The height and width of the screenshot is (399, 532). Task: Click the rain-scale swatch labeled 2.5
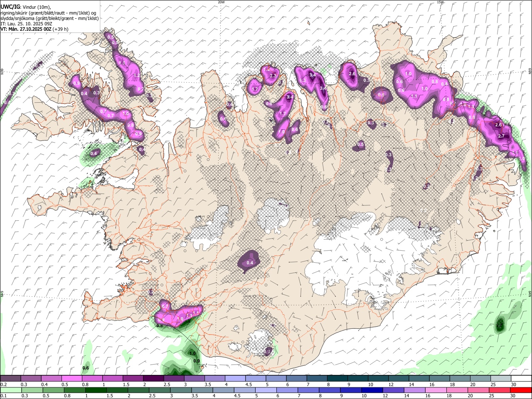pyautogui.click(x=160, y=390)
